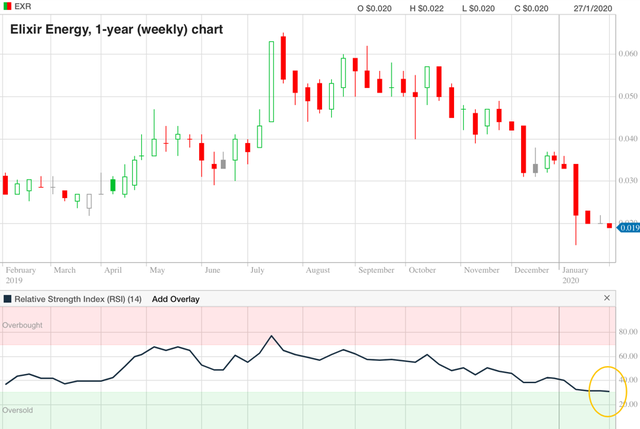
Task: Click the 20.00 RSI axis label
Action: point(628,404)
